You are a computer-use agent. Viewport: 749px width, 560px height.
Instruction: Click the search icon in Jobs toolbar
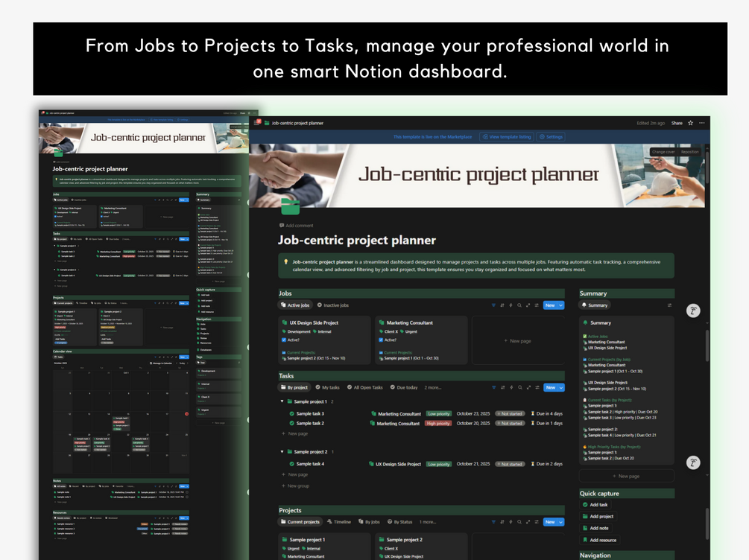click(519, 305)
